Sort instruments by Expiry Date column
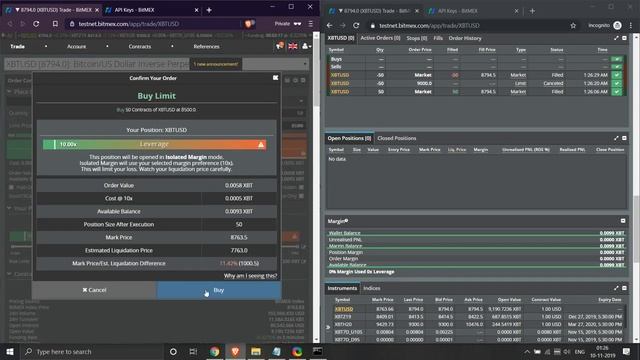The image size is (640, 360). coord(609,300)
